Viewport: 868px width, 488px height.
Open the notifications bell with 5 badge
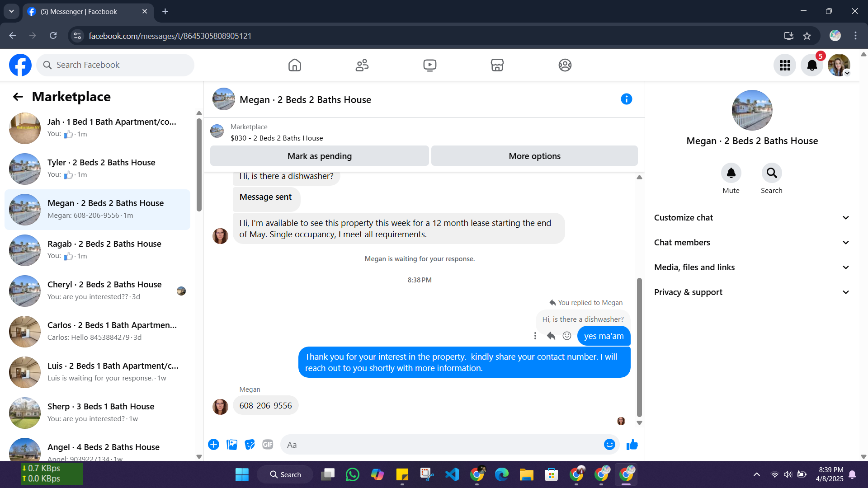(x=812, y=65)
